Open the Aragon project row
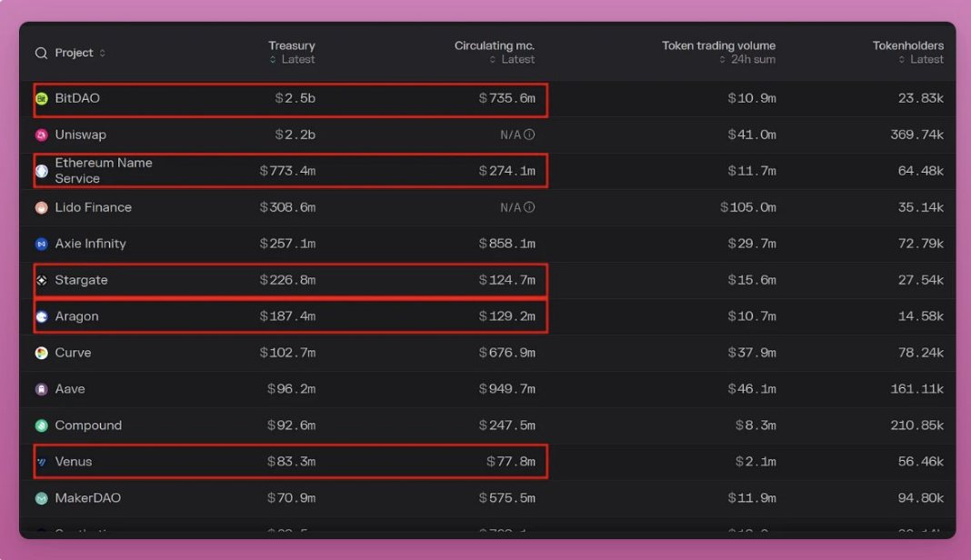This screenshot has width=971, height=560. coord(76,316)
